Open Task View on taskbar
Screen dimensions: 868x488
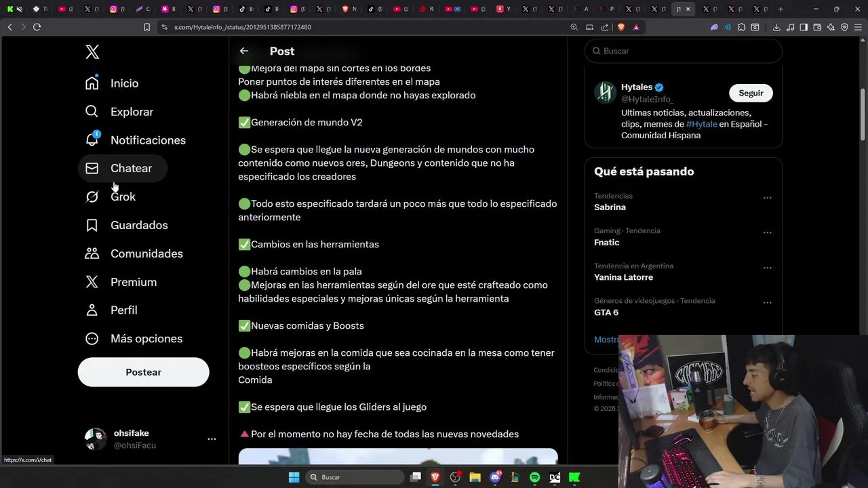416,477
